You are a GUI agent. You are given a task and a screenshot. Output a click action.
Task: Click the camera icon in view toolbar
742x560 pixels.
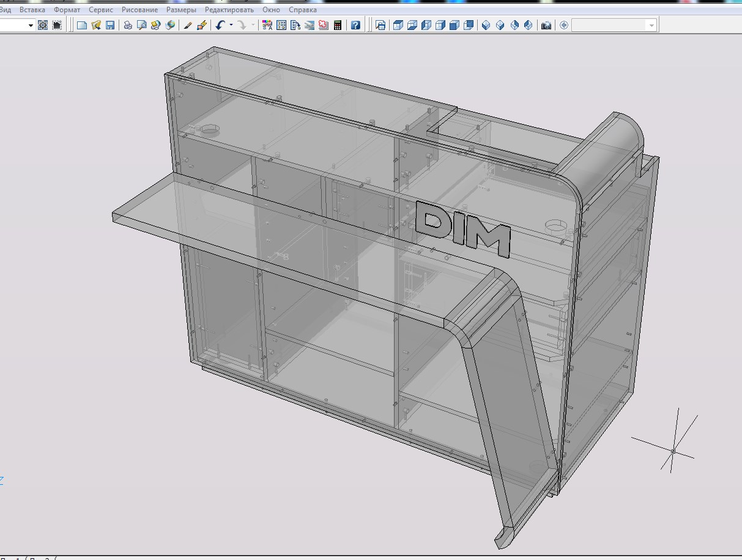[546, 25]
